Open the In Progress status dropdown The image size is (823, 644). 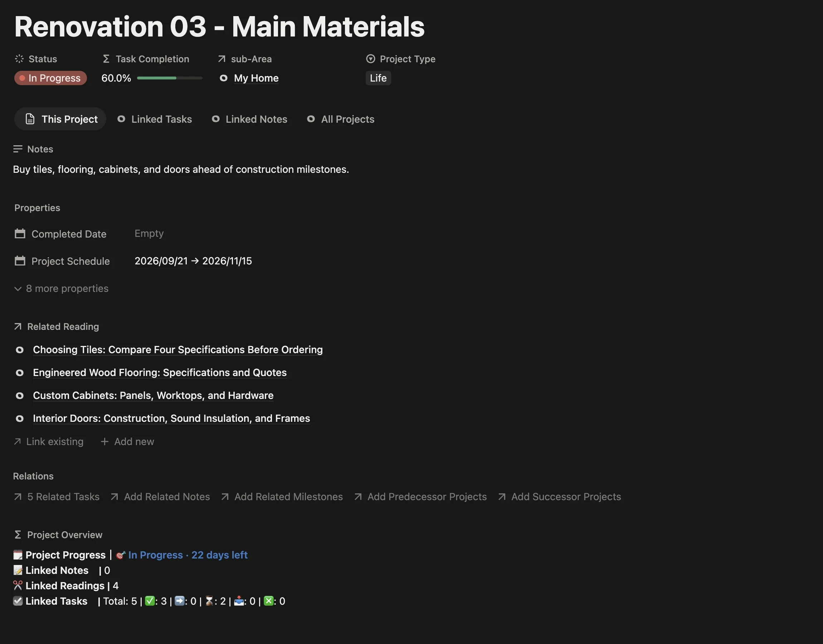click(50, 78)
